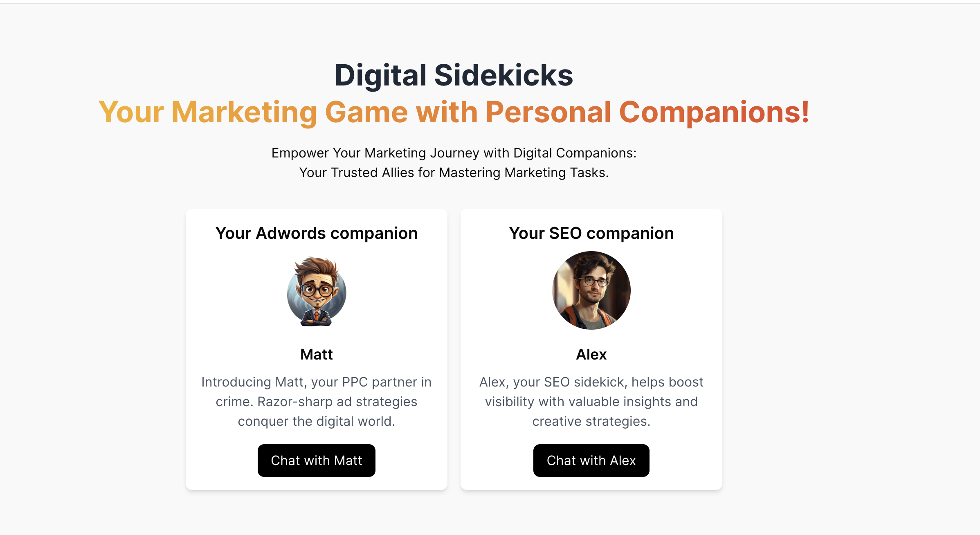Open Matt's cartoon avatar image
This screenshot has width=980, height=535.
(x=316, y=291)
